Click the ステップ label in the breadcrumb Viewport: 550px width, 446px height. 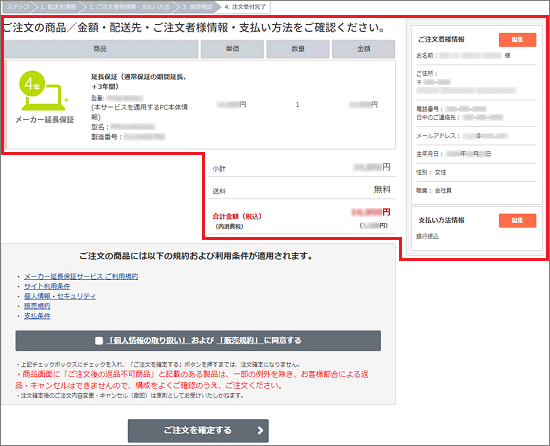[x=18, y=7]
